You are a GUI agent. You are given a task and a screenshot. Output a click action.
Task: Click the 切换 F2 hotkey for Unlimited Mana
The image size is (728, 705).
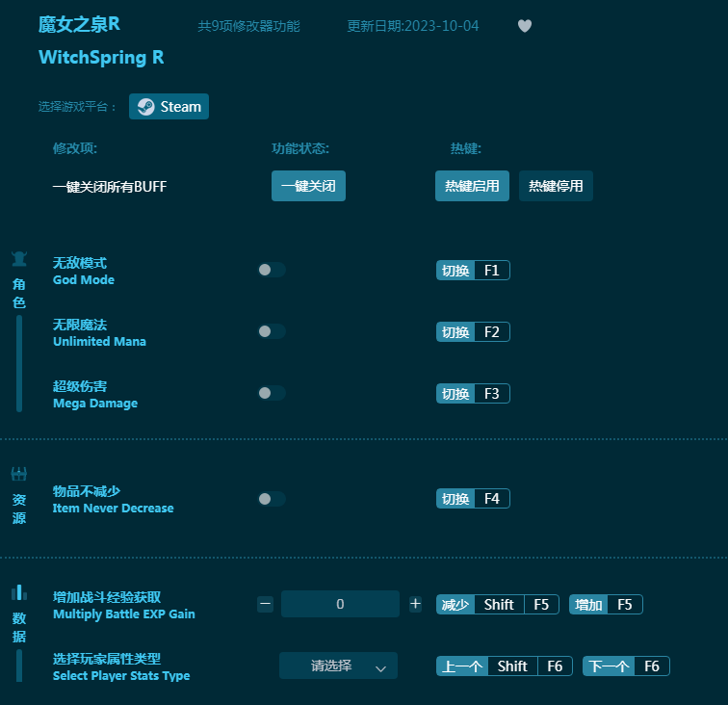473,332
